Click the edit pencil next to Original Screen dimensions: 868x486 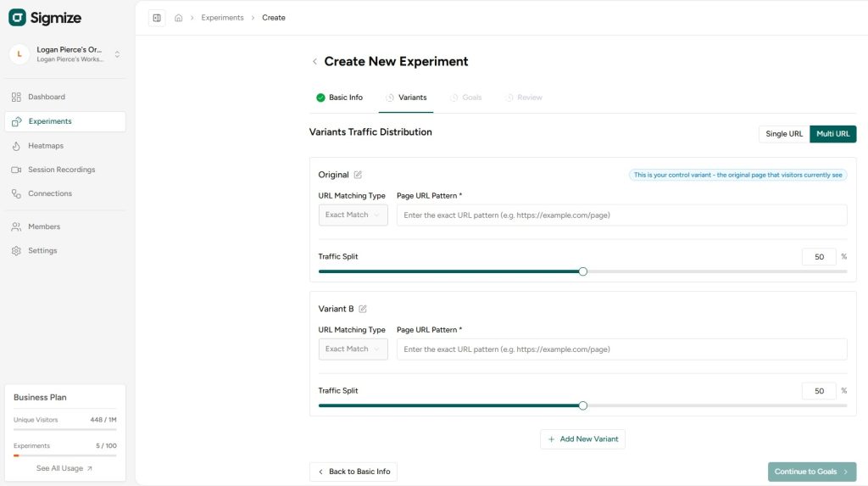click(x=358, y=175)
